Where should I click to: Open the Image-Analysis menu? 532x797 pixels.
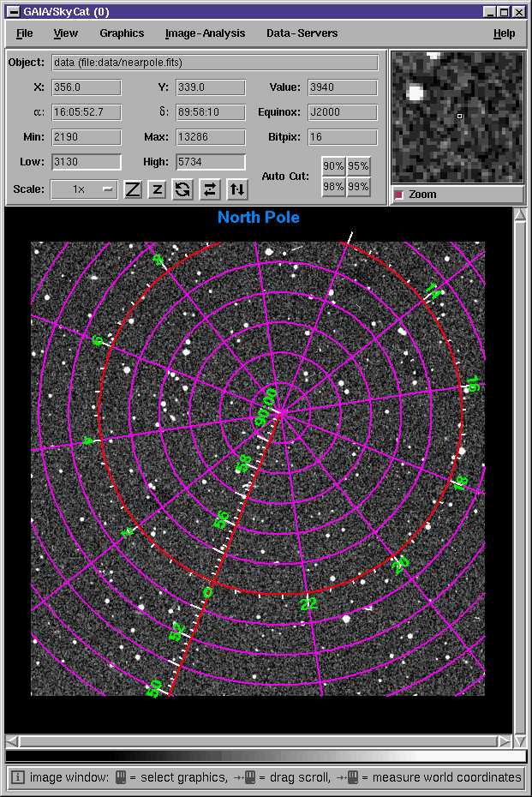[205, 33]
